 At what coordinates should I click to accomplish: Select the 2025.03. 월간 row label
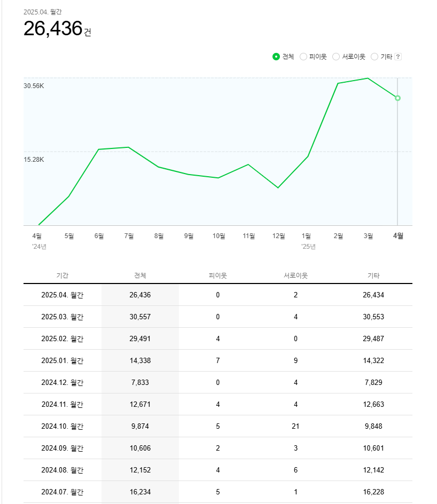pos(63,317)
